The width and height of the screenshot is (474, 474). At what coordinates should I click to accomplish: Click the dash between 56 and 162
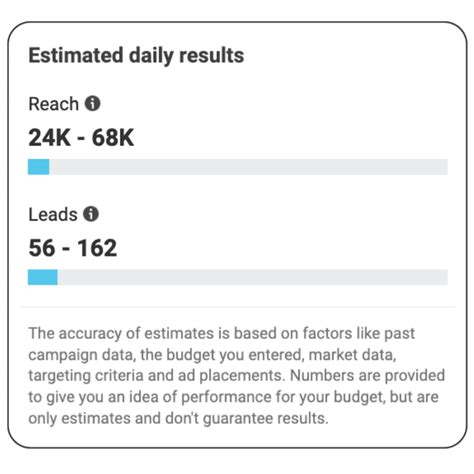66,249
